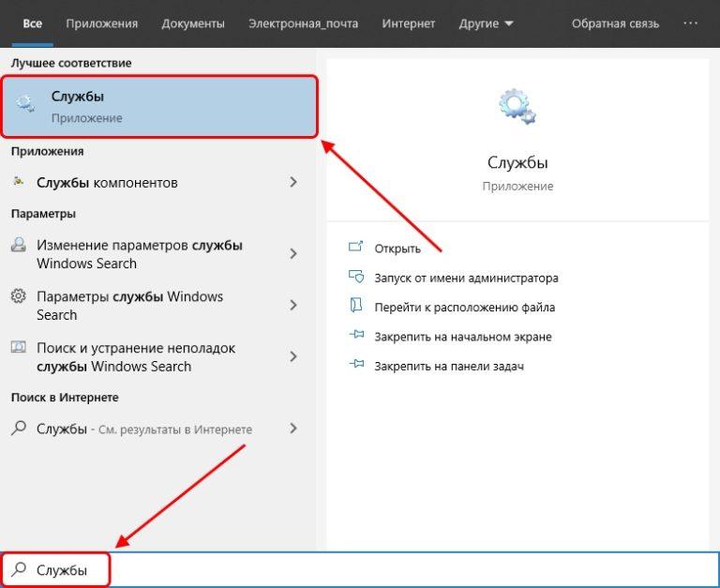Switch to the Приложения tab
Screen dimensions: 720x588
click(103, 23)
